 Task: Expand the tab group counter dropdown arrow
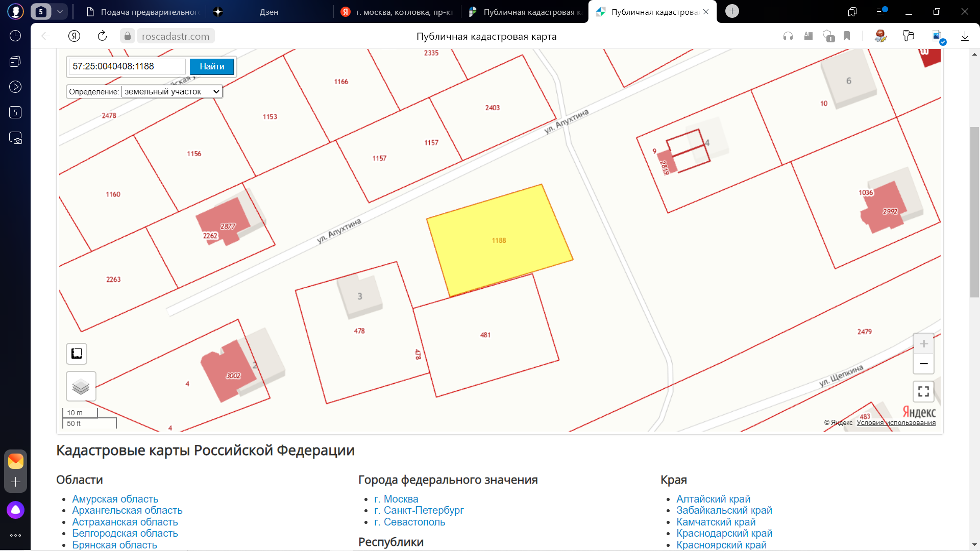point(60,11)
